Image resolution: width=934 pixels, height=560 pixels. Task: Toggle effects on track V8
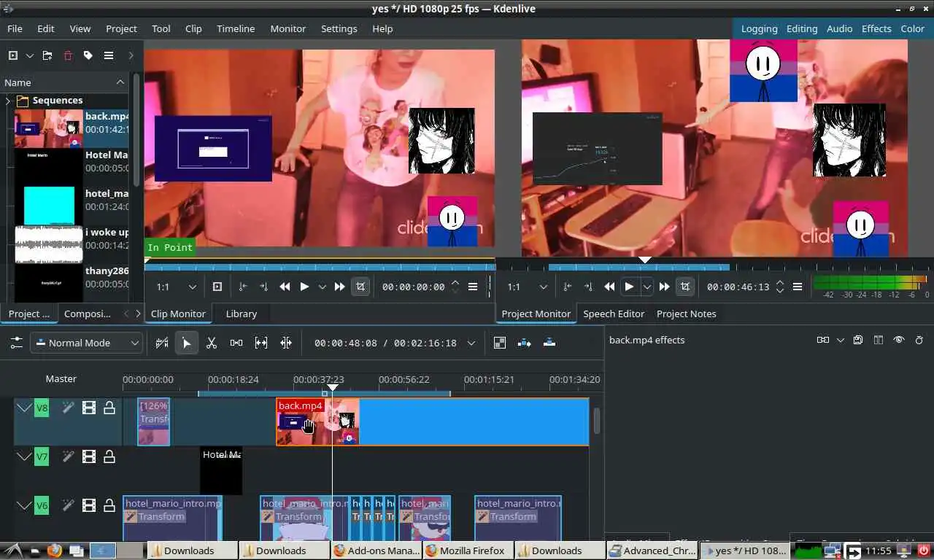coord(68,408)
